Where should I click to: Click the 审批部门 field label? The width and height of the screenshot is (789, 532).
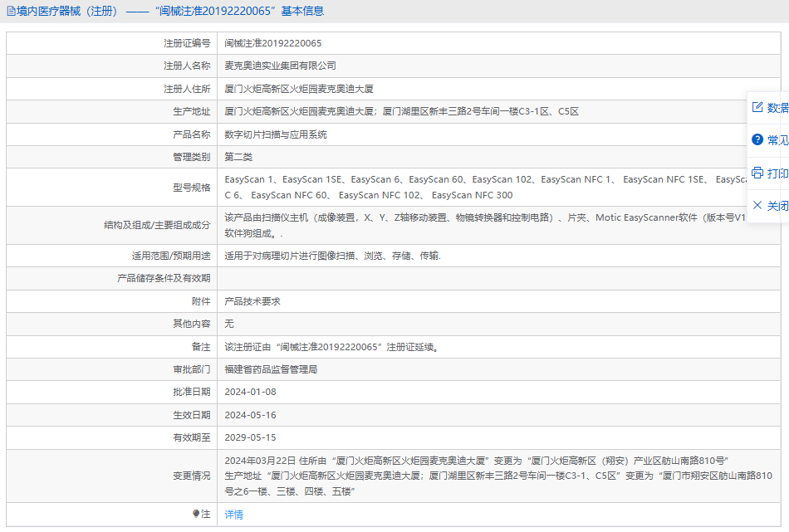pos(192,369)
